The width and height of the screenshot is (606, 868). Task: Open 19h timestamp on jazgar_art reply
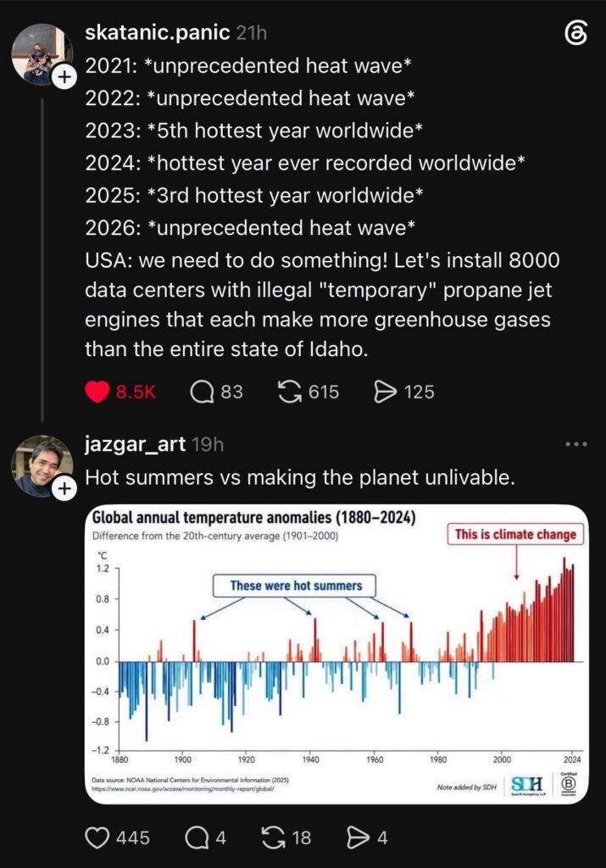[x=208, y=444]
